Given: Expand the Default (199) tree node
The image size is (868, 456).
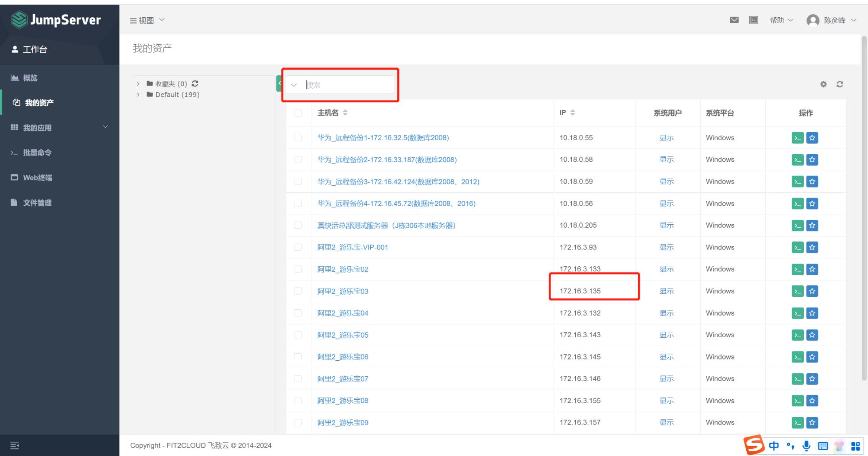Looking at the screenshot, I should pyautogui.click(x=138, y=94).
